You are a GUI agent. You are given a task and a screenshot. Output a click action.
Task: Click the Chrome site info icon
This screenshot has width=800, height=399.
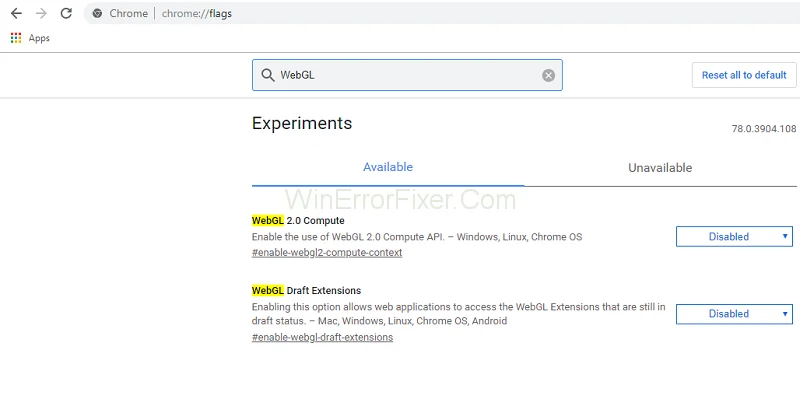pyautogui.click(x=97, y=14)
